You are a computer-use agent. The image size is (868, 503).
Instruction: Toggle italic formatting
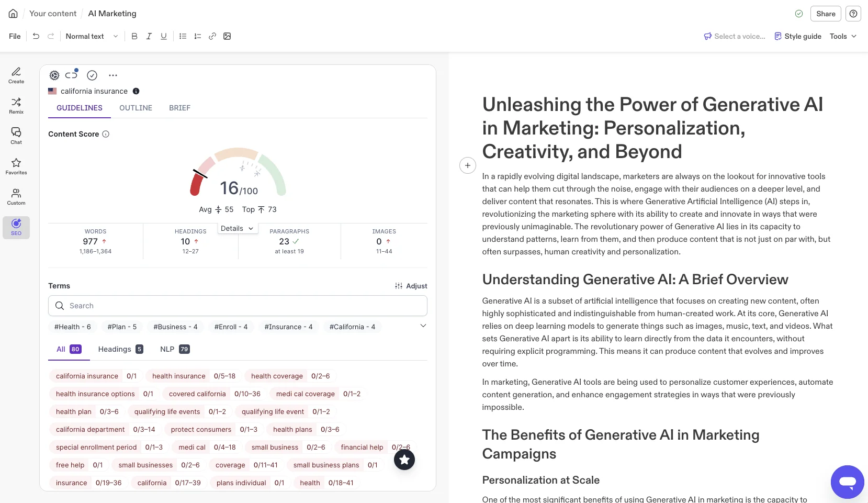[149, 36]
